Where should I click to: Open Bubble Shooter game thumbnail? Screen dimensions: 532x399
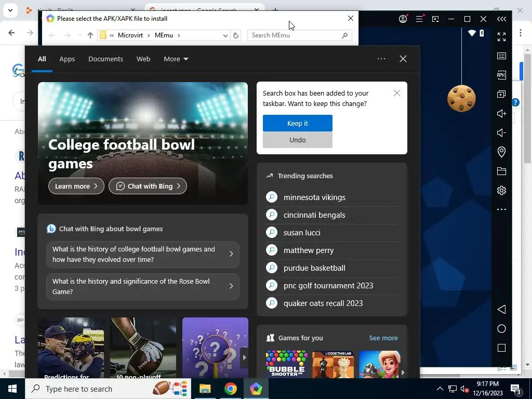(287, 364)
